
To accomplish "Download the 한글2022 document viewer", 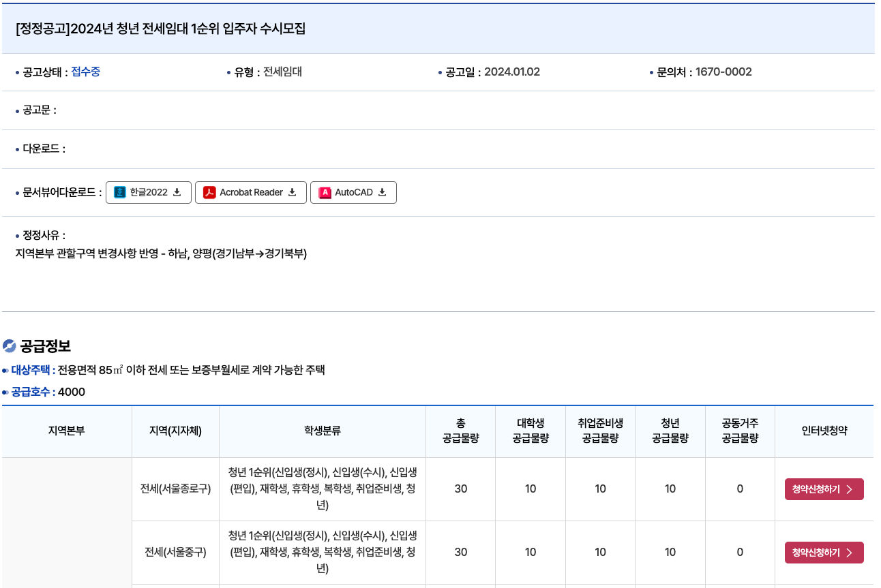I will pyautogui.click(x=149, y=192).
